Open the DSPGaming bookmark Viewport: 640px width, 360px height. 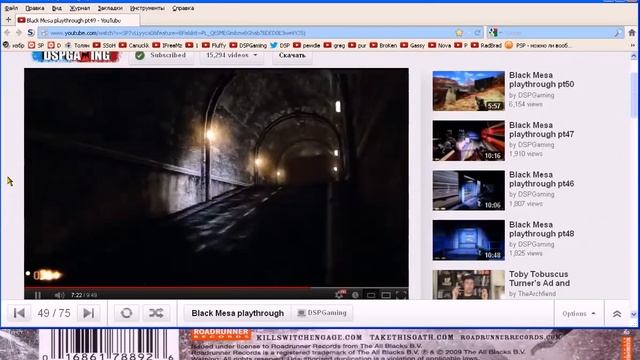pos(248,45)
